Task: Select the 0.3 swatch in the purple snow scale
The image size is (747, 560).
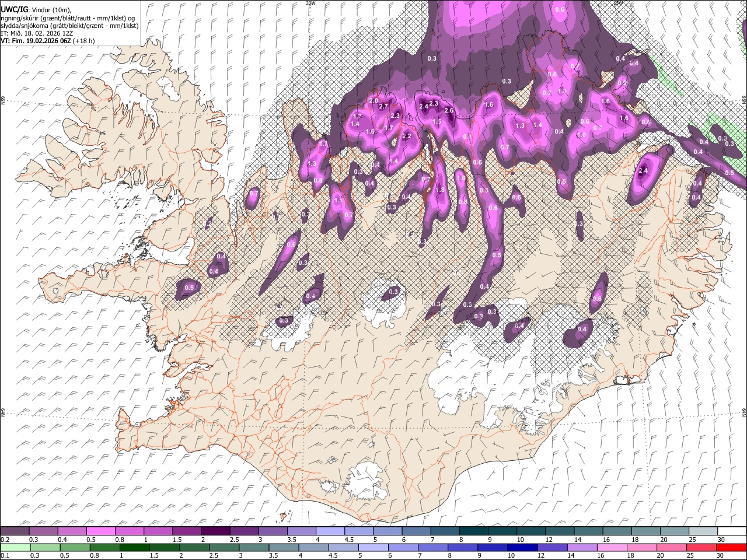Action: (x=43, y=531)
